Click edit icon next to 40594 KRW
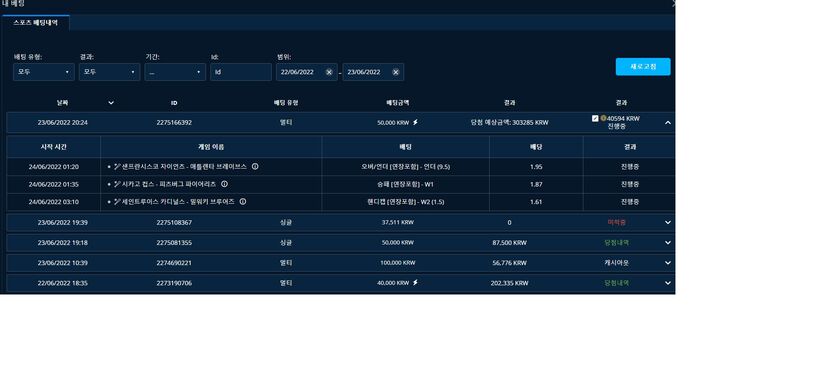Screen dimensions: 835x377 pyautogui.click(x=595, y=119)
